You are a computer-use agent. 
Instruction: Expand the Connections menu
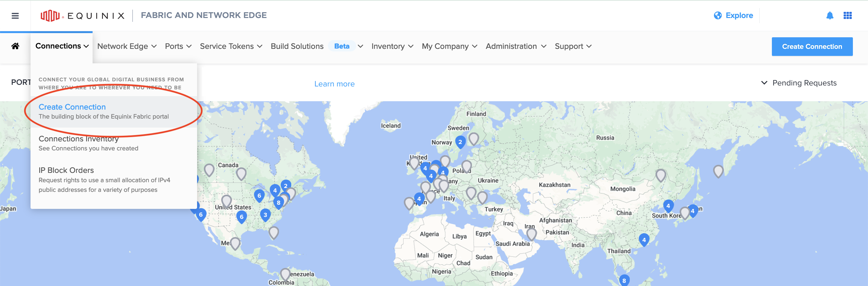[62, 46]
